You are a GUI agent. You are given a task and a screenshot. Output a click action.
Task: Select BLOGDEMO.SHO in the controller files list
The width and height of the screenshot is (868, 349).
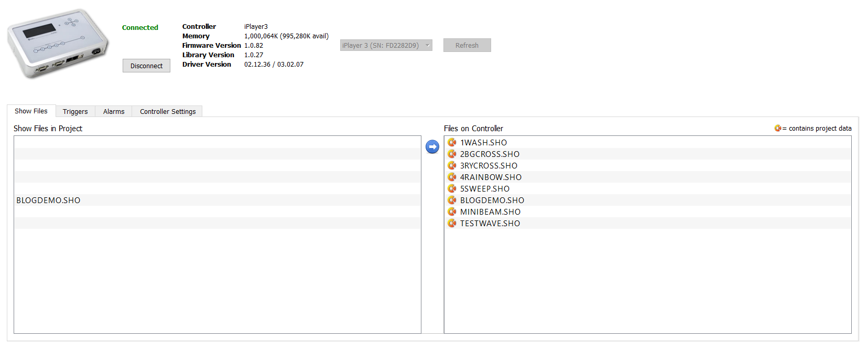pos(492,200)
